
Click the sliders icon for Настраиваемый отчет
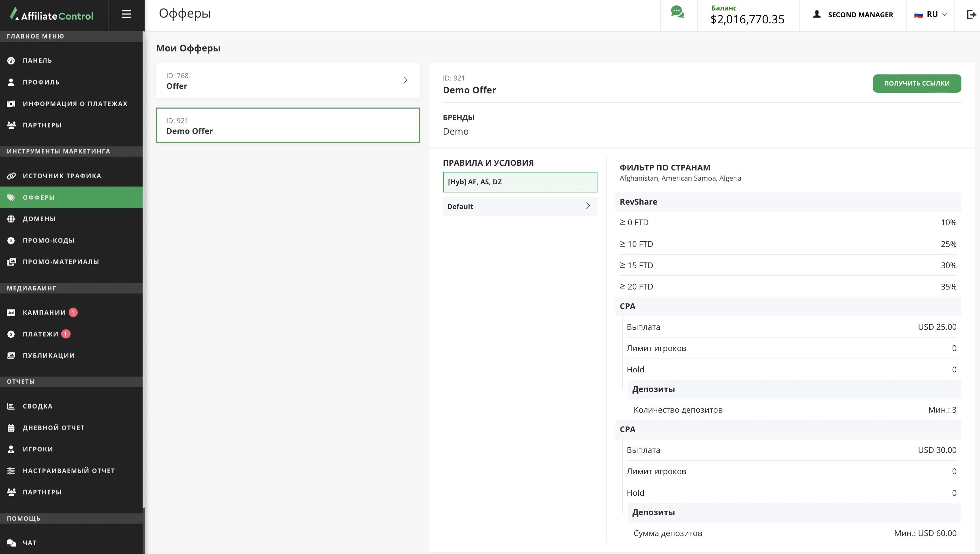click(x=11, y=471)
